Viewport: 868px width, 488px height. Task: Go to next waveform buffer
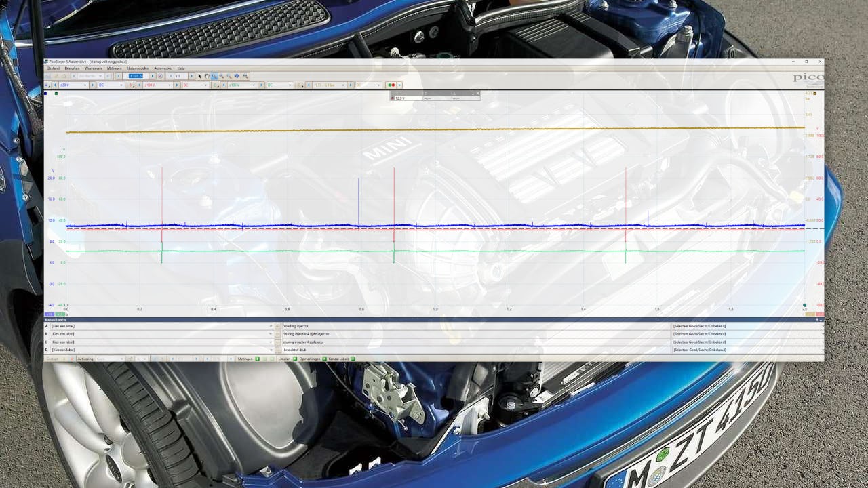(153, 76)
